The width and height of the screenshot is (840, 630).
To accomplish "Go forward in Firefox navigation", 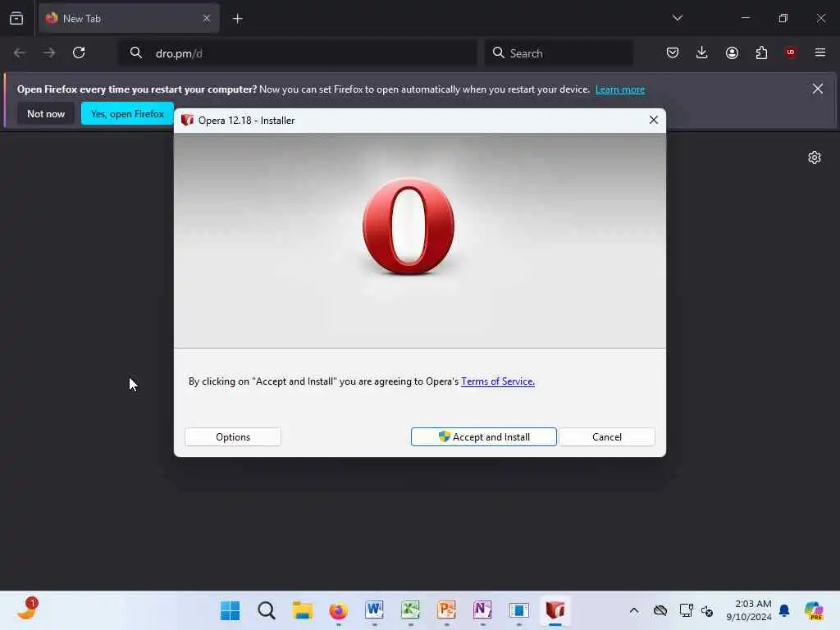I will 49,52.
